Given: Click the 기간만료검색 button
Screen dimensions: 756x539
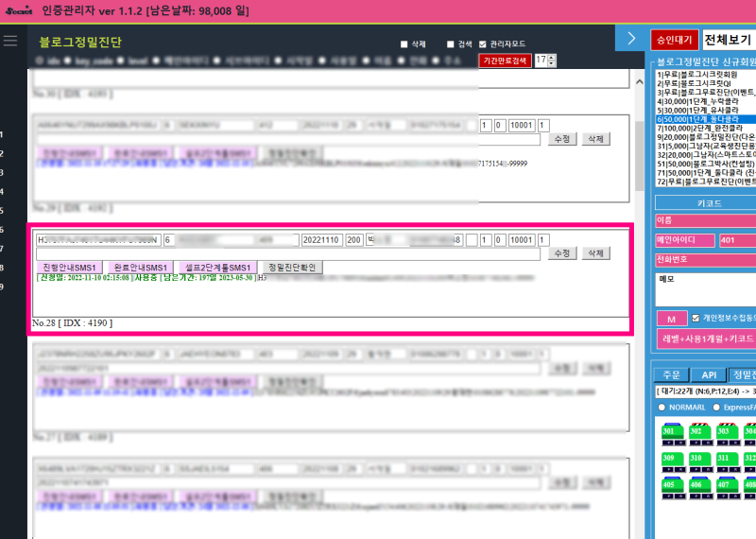Looking at the screenshot, I should pos(505,61).
